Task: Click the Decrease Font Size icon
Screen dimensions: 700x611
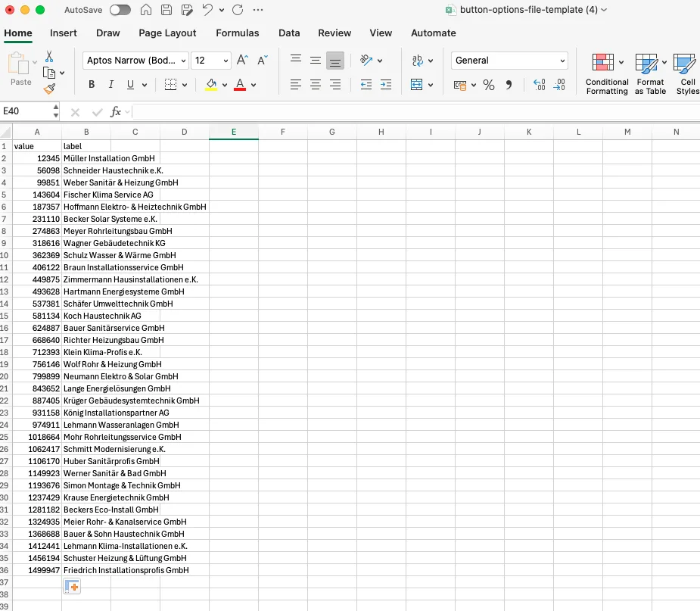Action: click(x=263, y=60)
